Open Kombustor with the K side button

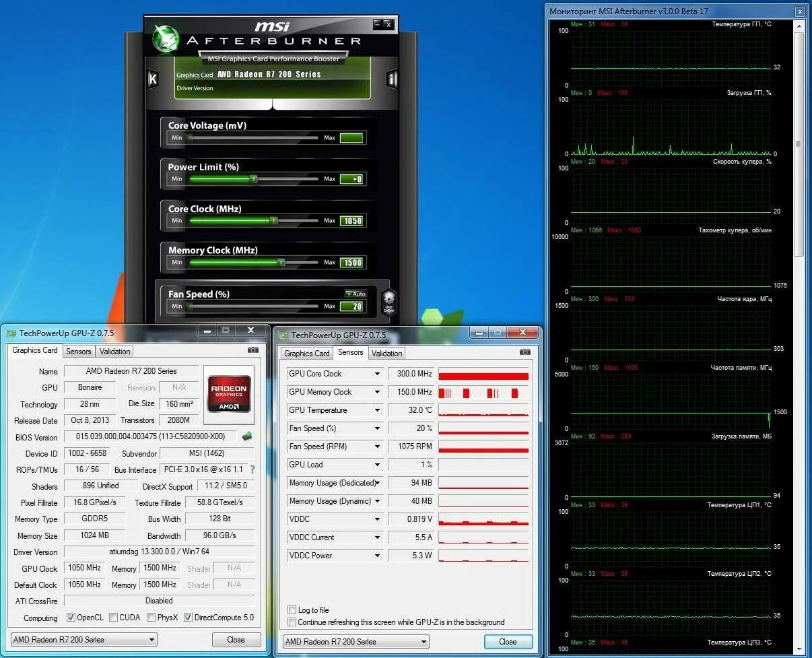coord(153,79)
